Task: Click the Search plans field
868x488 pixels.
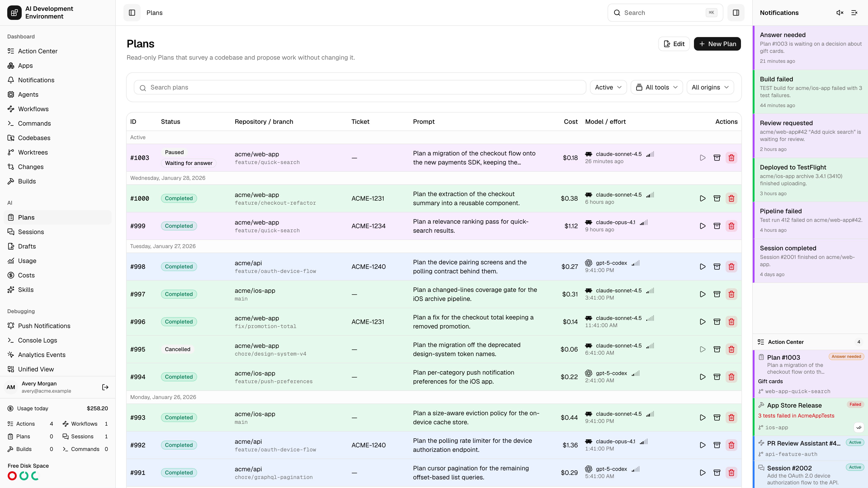Action: [360, 87]
